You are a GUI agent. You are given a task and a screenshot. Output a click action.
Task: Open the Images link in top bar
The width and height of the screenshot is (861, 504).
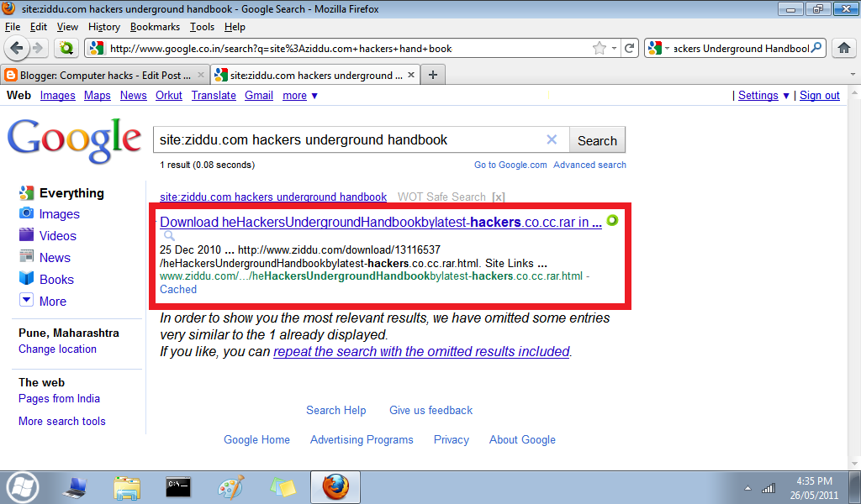click(x=58, y=96)
